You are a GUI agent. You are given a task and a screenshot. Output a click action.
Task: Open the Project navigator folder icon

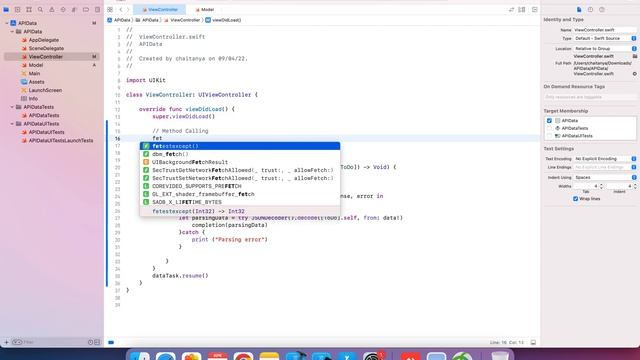pyautogui.click(x=6, y=9)
